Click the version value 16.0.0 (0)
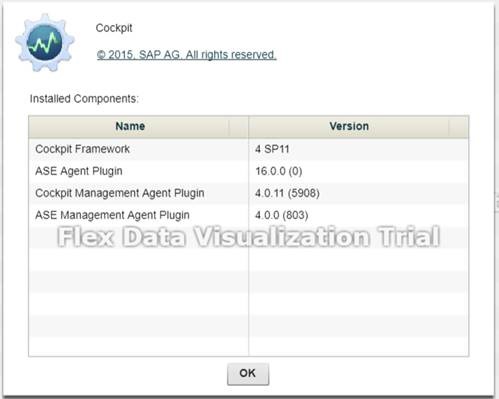Viewport: 499px width, 399px height. [279, 171]
